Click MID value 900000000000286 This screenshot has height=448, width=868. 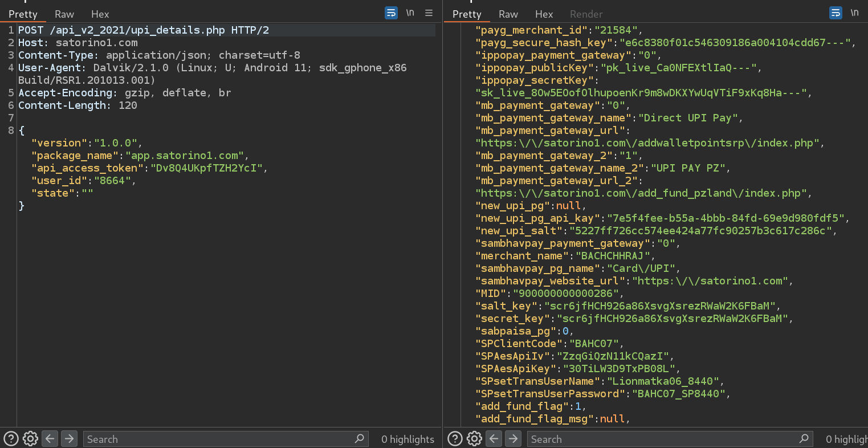(x=566, y=294)
